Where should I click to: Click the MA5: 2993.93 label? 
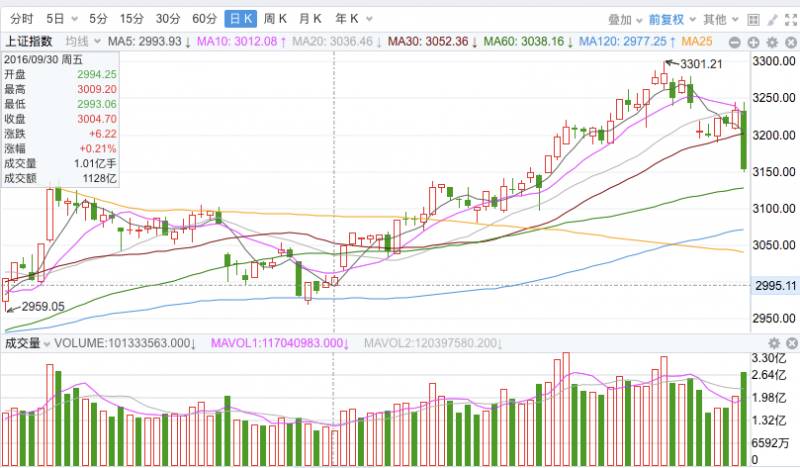click(149, 41)
